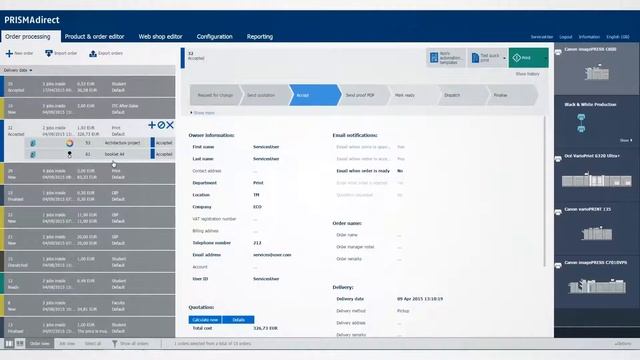Screen dimensions: 640x360
Task: Open the dropdown arrow next to Test quick print
Action: 504,58
